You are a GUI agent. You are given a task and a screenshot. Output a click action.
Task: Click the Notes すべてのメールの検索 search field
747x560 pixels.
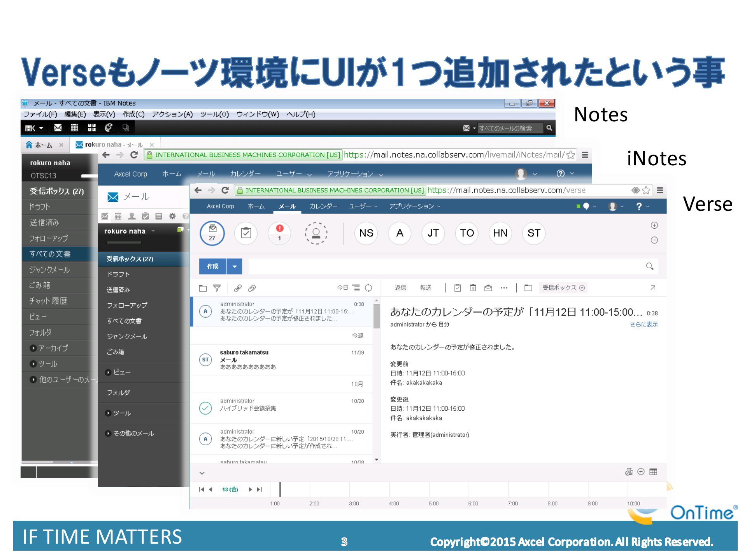(510, 128)
